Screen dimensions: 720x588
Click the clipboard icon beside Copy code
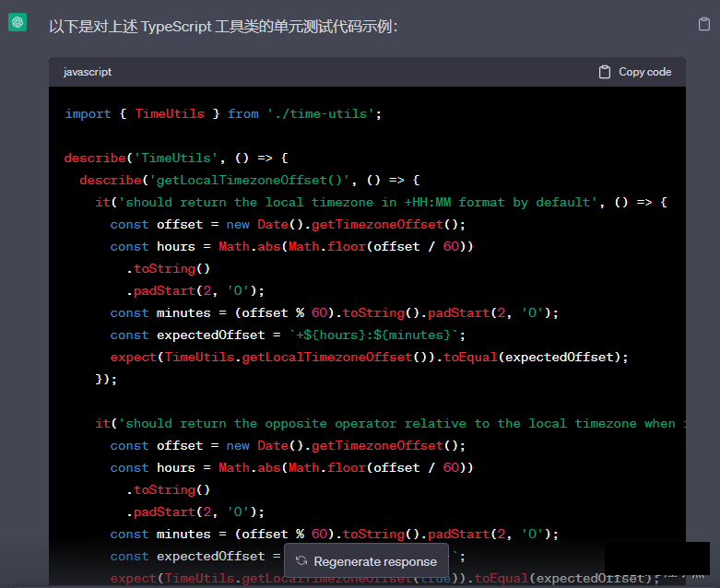click(x=605, y=72)
